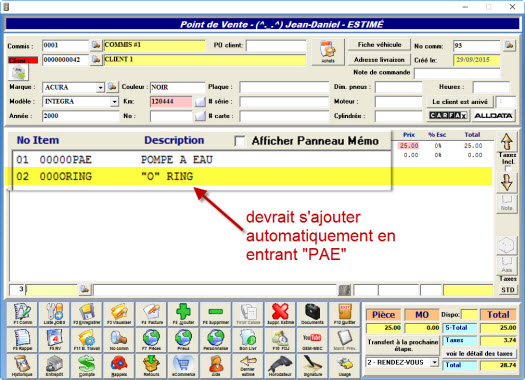Click the Adresse livraison button
The height and width of the screenshot is (380, 525).
click(x=379, y=60)
